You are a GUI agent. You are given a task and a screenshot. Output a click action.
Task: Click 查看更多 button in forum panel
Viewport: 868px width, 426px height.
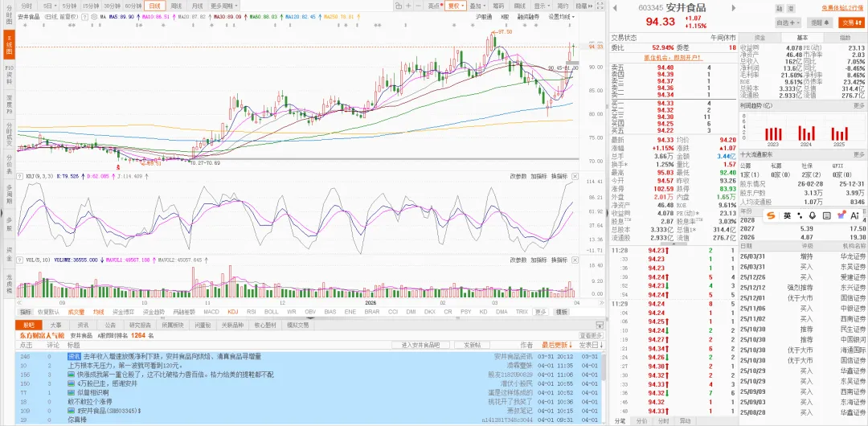click(x=591, y=336)
